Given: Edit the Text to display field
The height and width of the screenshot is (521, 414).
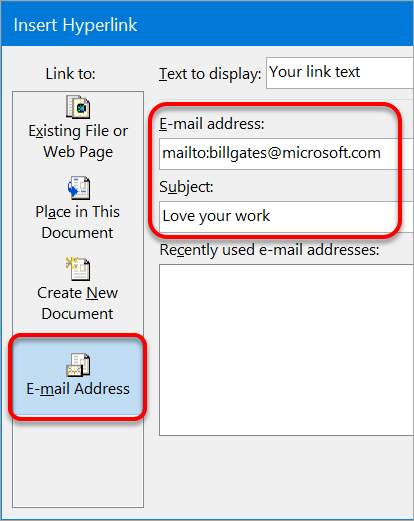Looking at the screenshot, I should pyautogui.click(x=340, y=73).
